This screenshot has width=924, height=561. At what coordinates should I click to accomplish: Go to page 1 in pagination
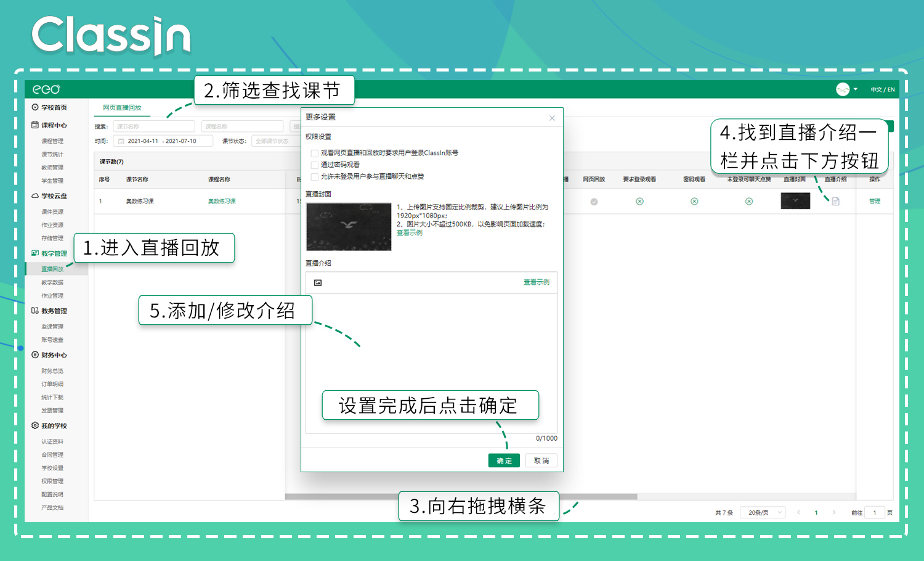tap(816, 513)
